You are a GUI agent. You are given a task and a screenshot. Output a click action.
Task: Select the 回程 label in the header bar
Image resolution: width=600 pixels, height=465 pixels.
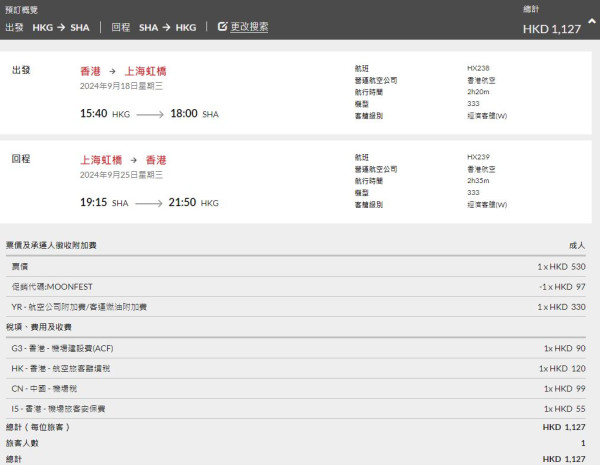(121, 26)
